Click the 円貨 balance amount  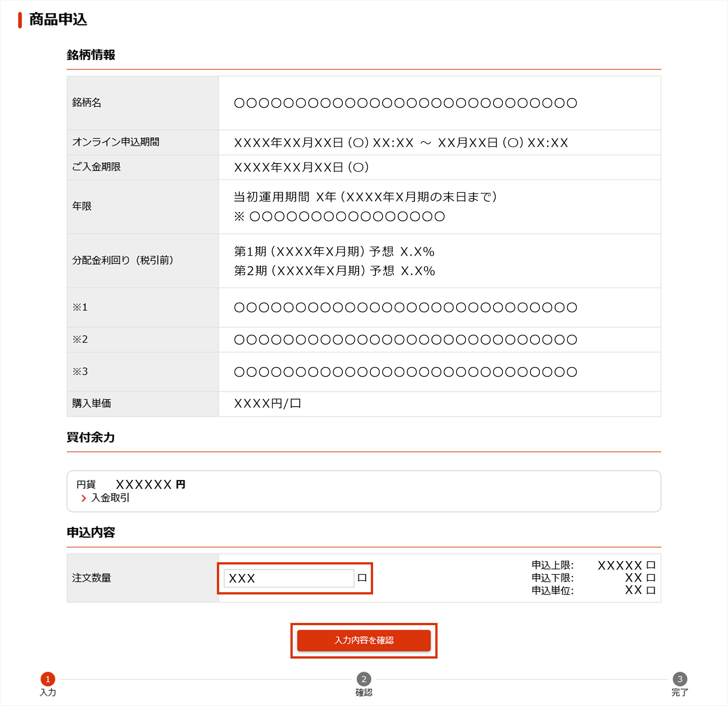[x=150, y=484]
